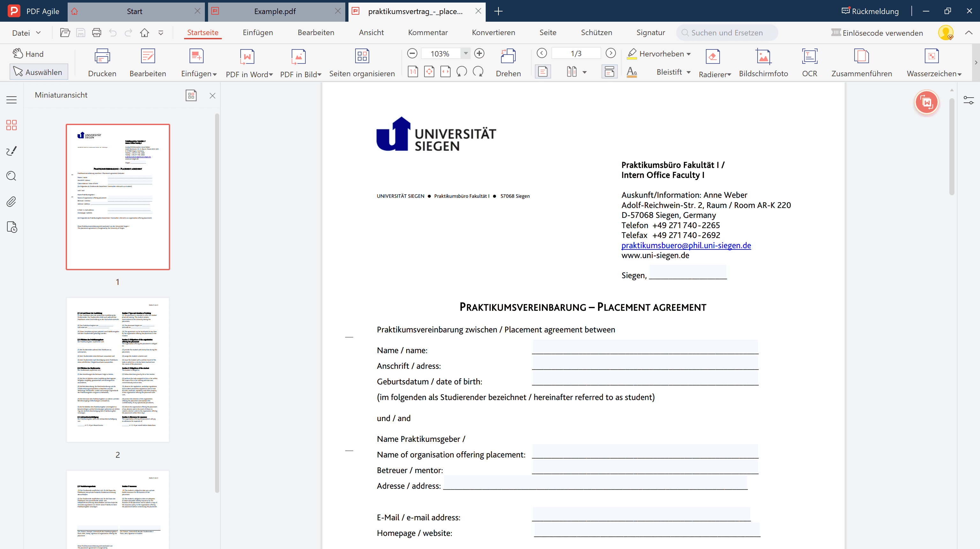This screenshot has width=980, height=549.
Task: Open the search panel in sidebar
Action: [x=11, y=176]
